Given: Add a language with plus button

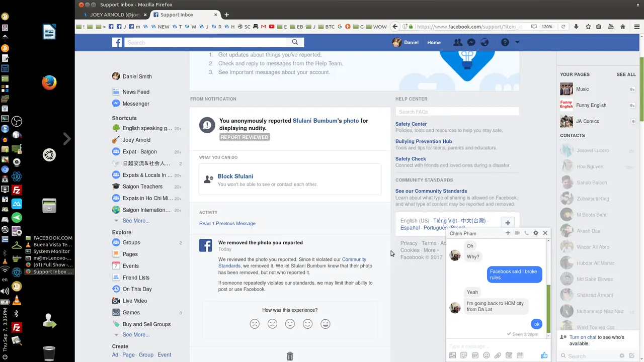Looking at the screenshot, I should tap(508, 223).
